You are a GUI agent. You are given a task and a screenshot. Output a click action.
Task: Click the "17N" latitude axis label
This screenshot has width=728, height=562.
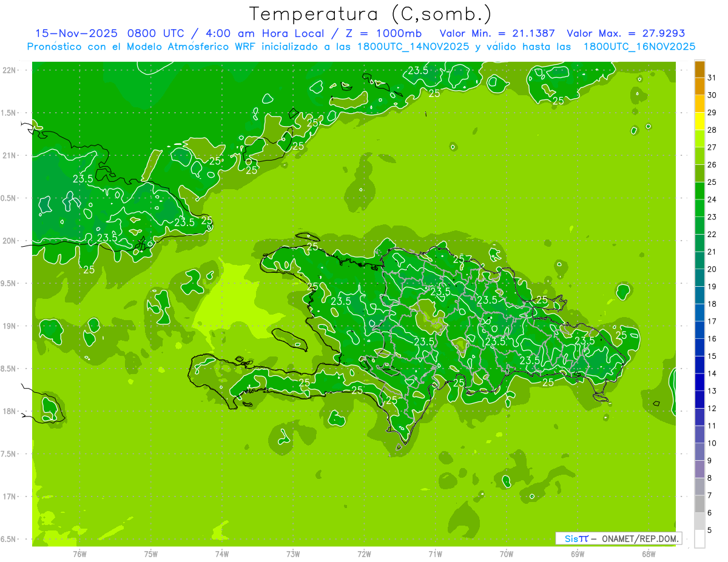click(x=10, y=497)
